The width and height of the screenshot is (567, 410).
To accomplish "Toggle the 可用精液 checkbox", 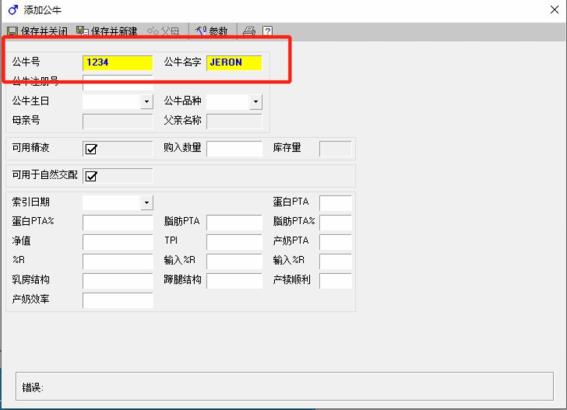I will pyautogui.click(x=91, y=149).
